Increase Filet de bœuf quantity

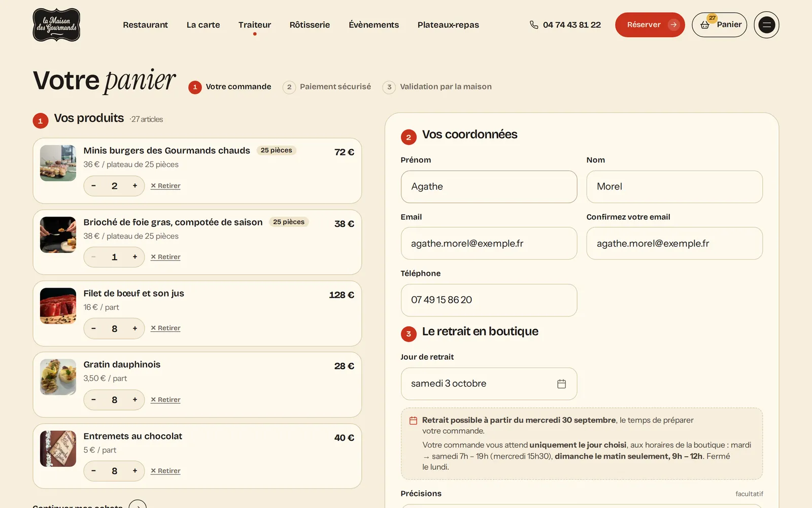coord(135,329)
